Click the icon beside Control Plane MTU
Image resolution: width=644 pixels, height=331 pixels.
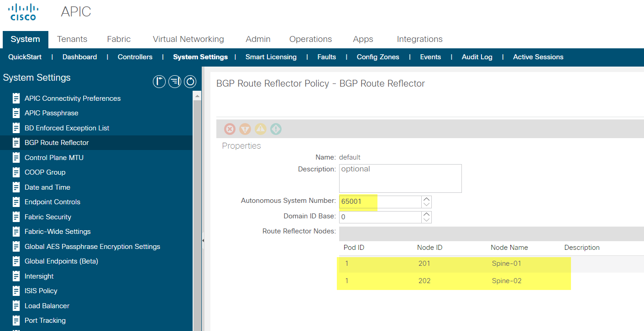click(16, 157)
